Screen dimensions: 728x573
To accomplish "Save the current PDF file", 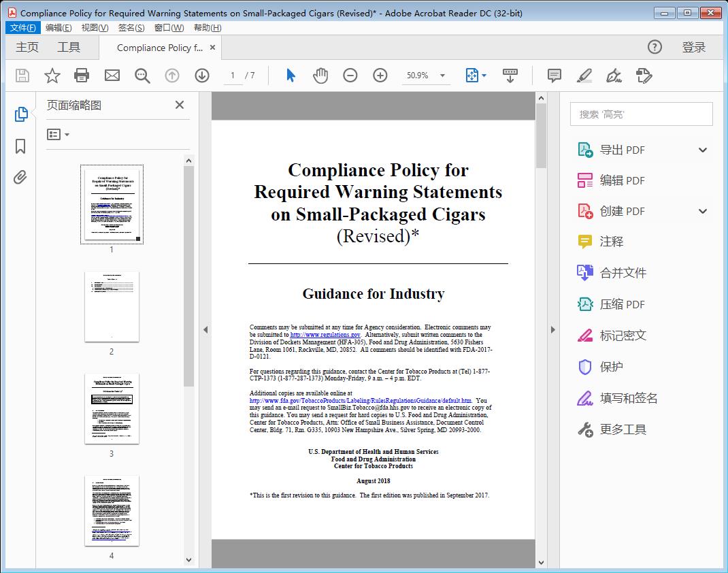I will click(x=21, y=76).
